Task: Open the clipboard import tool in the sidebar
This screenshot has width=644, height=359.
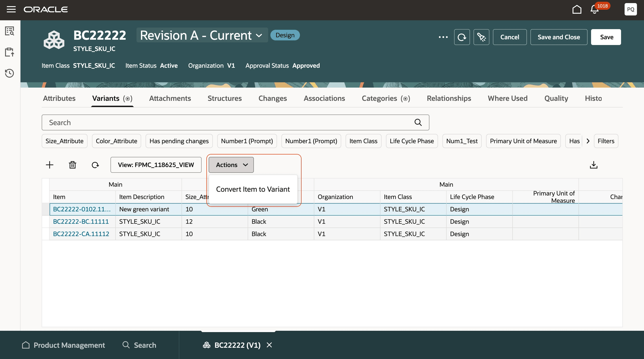Action: 9,52
